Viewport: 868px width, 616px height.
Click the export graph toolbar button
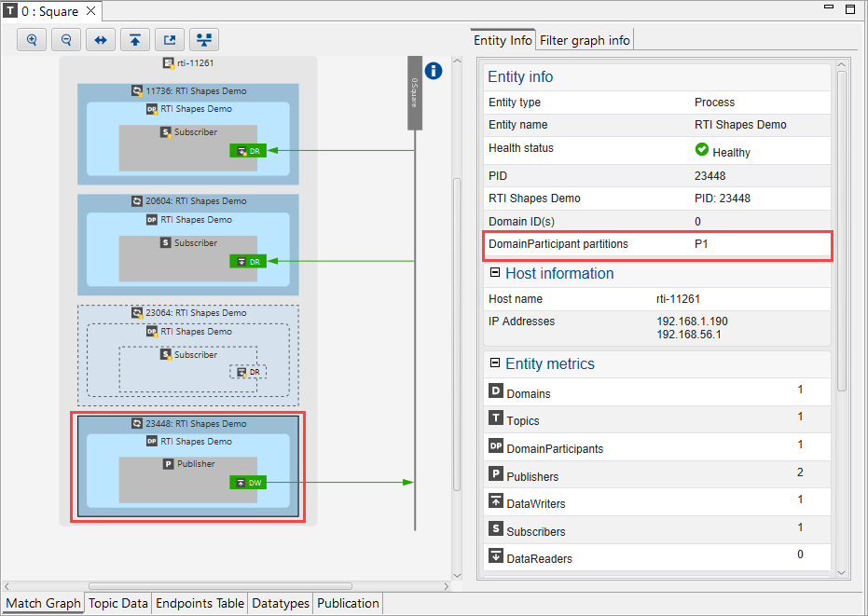pos(170,40)
